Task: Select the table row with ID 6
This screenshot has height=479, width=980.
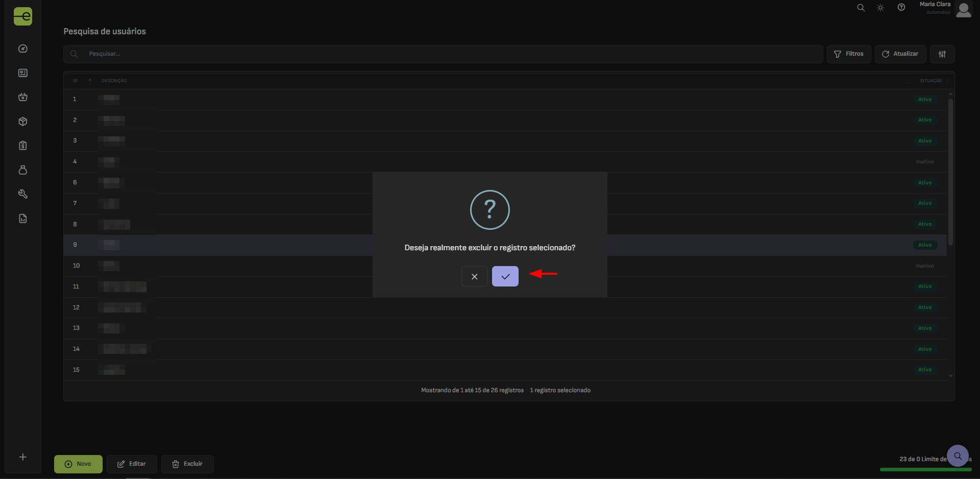Action: (505, 183)
